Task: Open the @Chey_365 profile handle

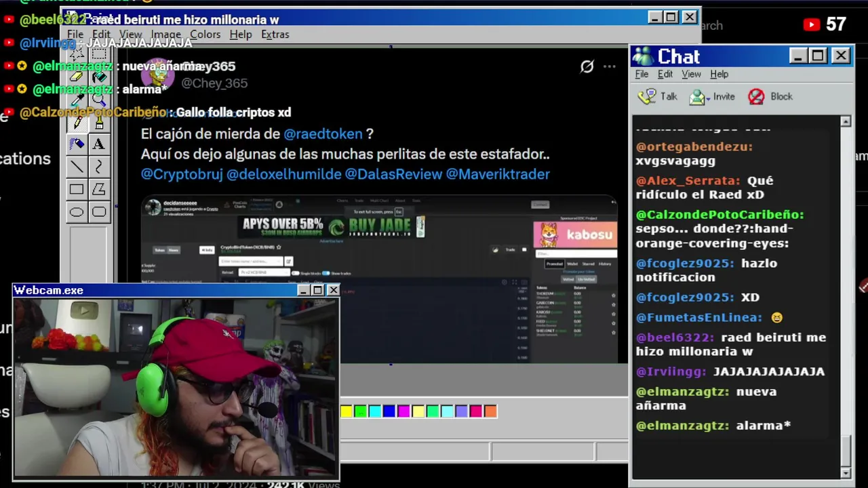Action: [x=214, y=83]
